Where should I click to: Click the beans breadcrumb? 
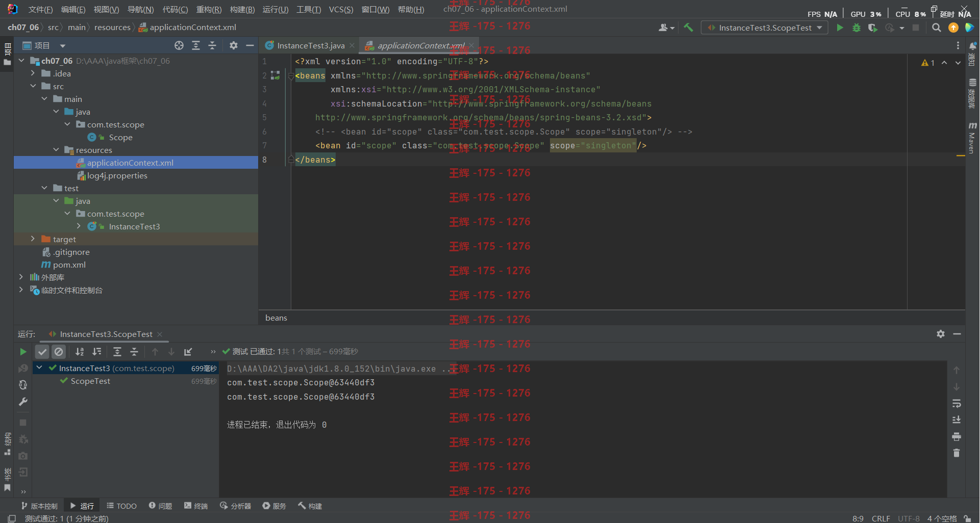coord(276,318)
